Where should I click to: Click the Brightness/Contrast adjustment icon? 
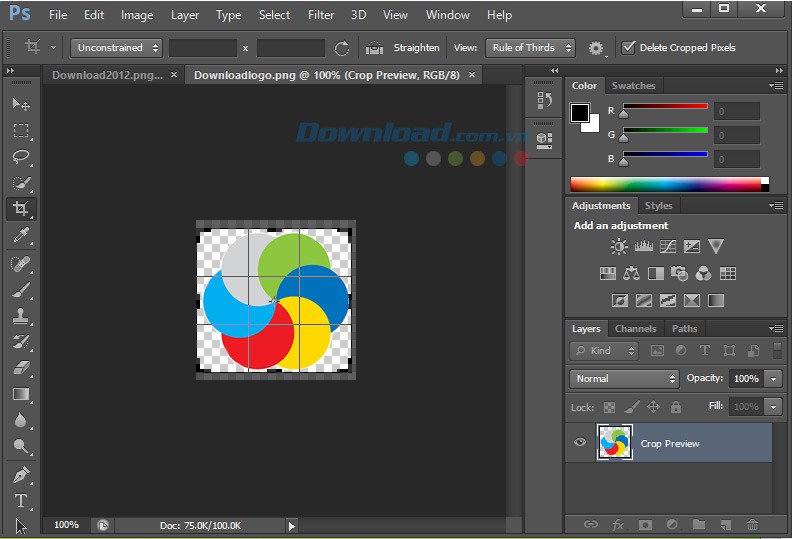(620, 246)
